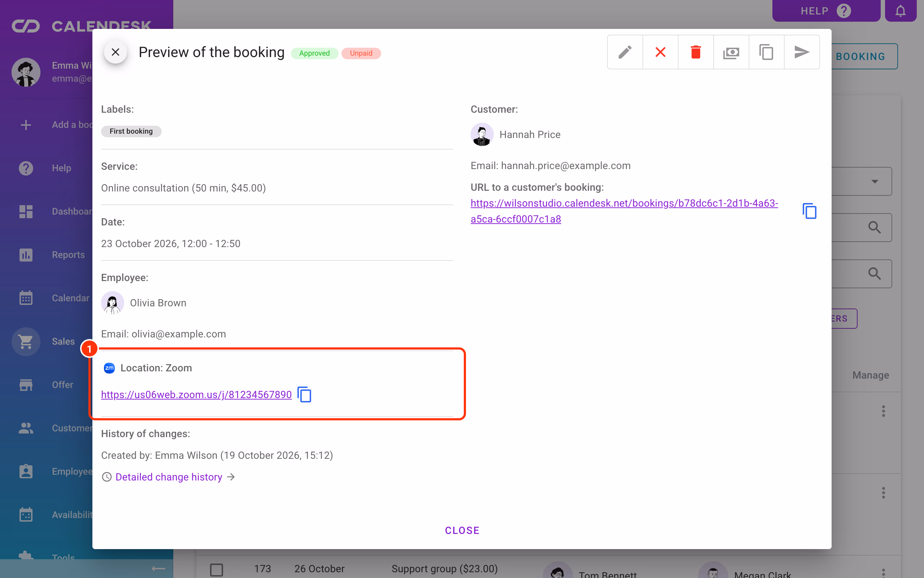Open the HELP button in top bar
Screen dimensions: 924x578
pos(826,11)
